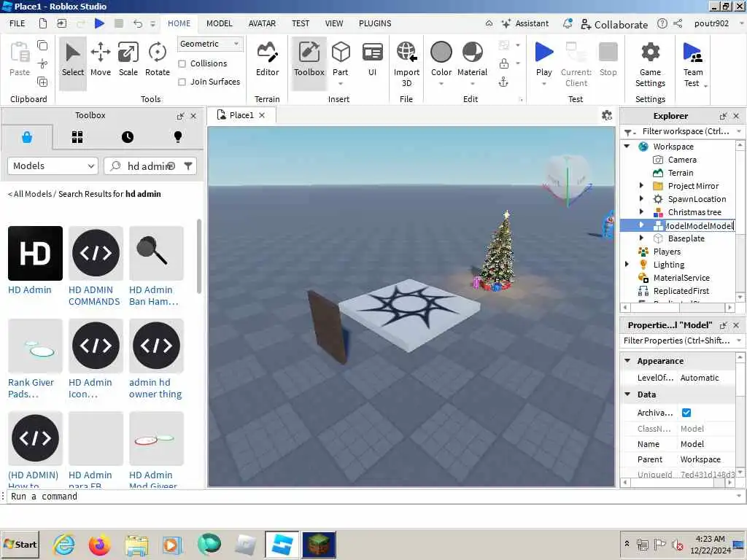
Task: Switch to the TEST ribbon tab
Action: 301,23
